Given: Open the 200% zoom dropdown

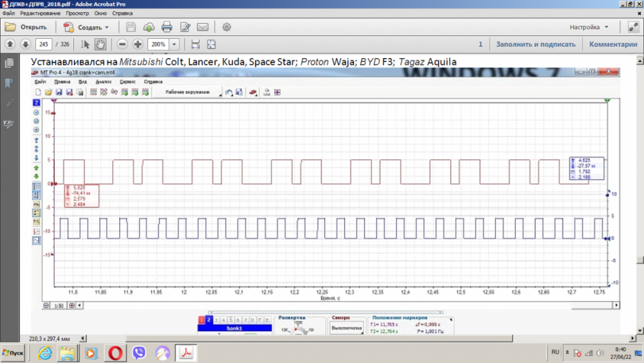Looking at the screenshot, I should [x=175, y=44].
